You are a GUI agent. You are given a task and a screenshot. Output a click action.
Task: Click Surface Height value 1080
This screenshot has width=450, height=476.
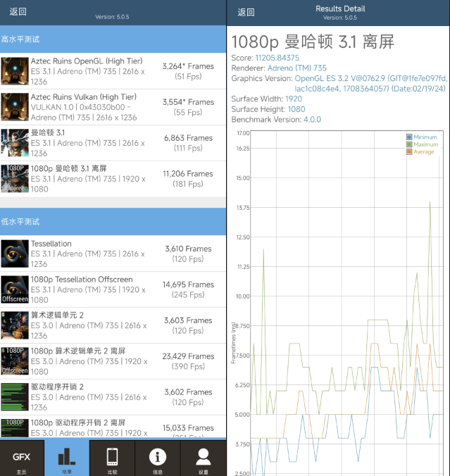click(296, 109)
